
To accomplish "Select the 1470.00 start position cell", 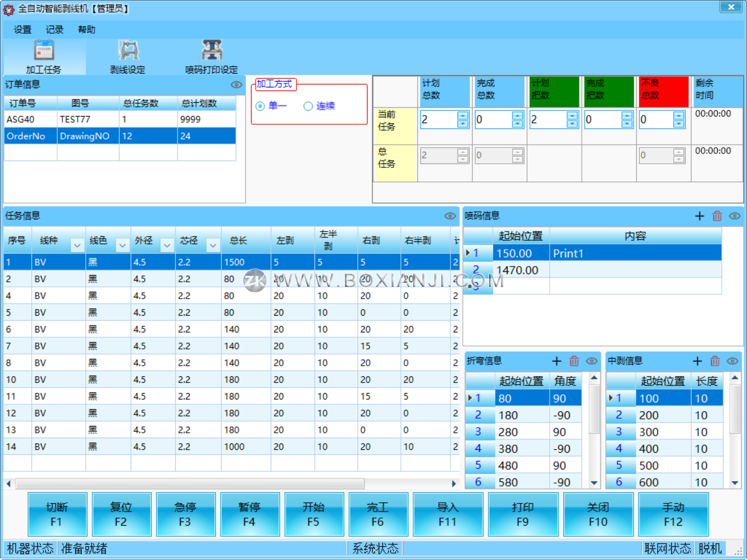I will [x=521, y=270].
